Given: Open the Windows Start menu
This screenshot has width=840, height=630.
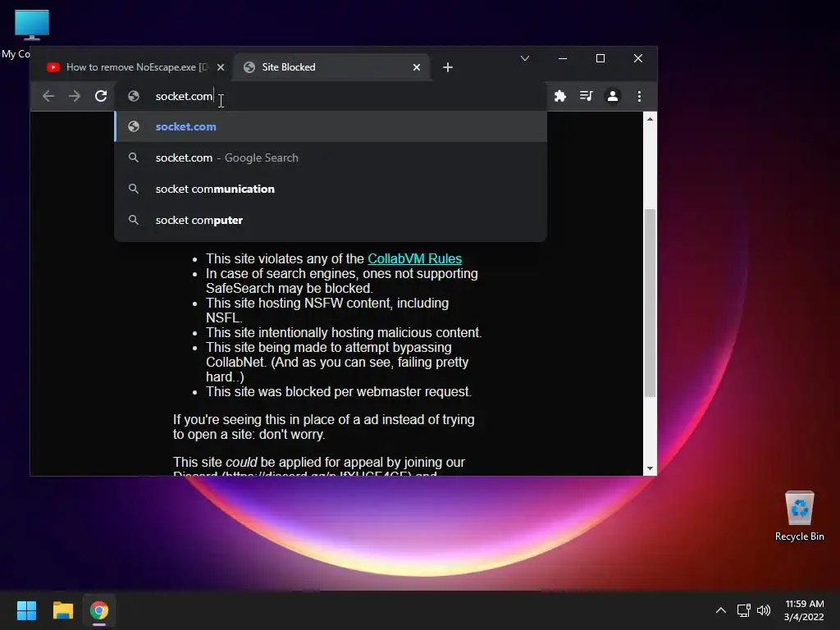Looking at the screenshot, I should (x=26, y=610).
